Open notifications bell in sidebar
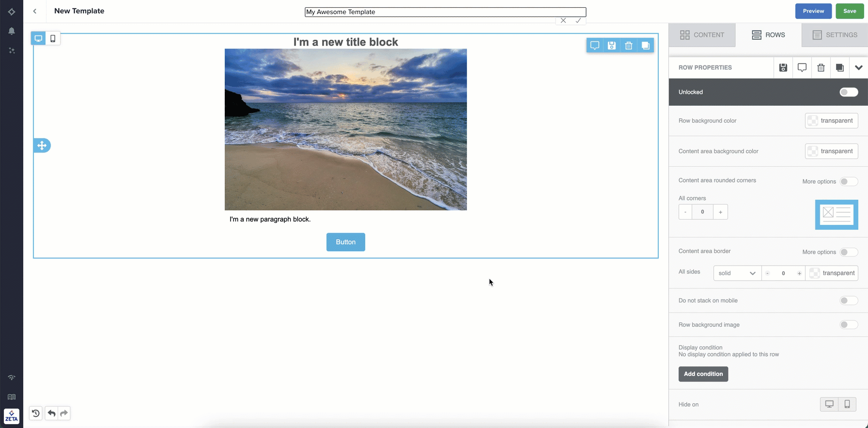 tap(12, 31)
